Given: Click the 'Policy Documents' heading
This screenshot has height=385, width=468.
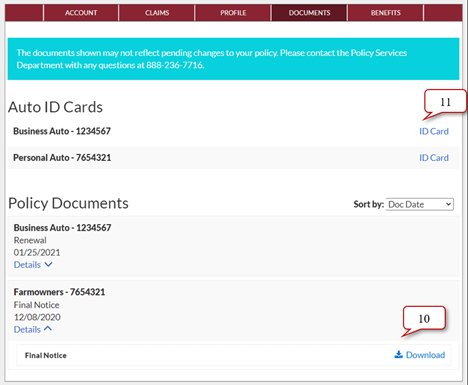Looking at the screenshot, I should 68,203.
